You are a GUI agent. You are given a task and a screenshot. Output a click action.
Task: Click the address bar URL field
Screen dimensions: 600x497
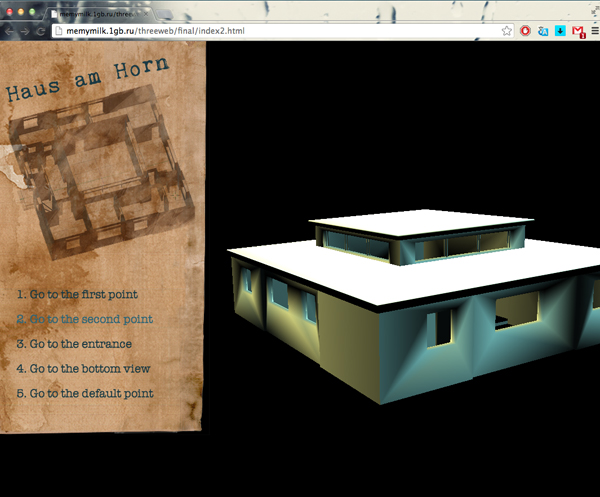270,31
